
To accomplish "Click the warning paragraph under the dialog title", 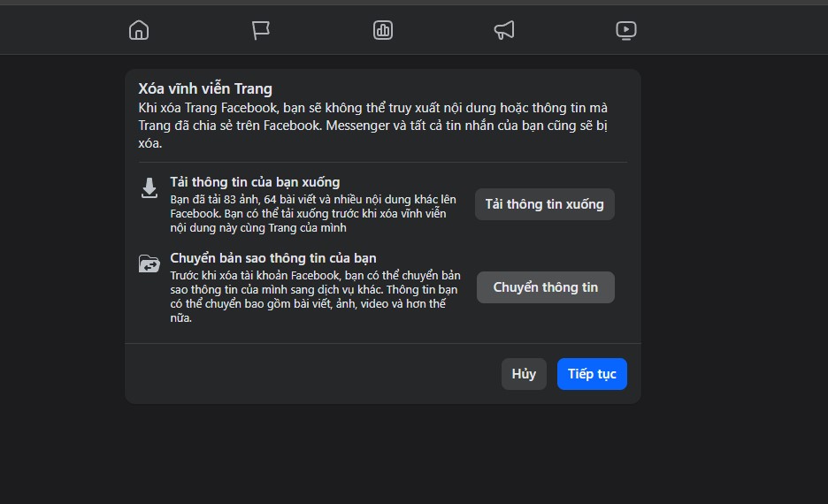I will [373, 126].
